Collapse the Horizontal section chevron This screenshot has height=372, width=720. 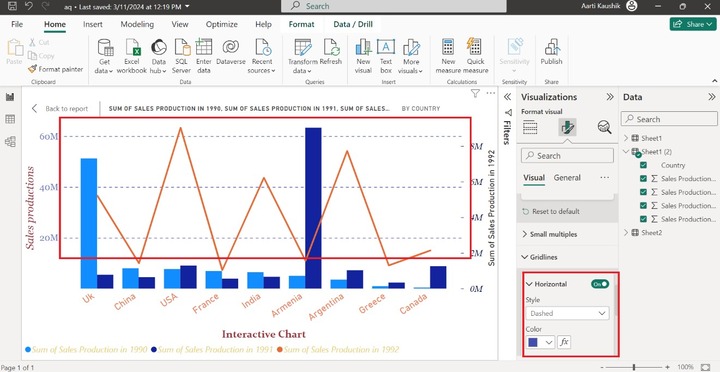529,284
